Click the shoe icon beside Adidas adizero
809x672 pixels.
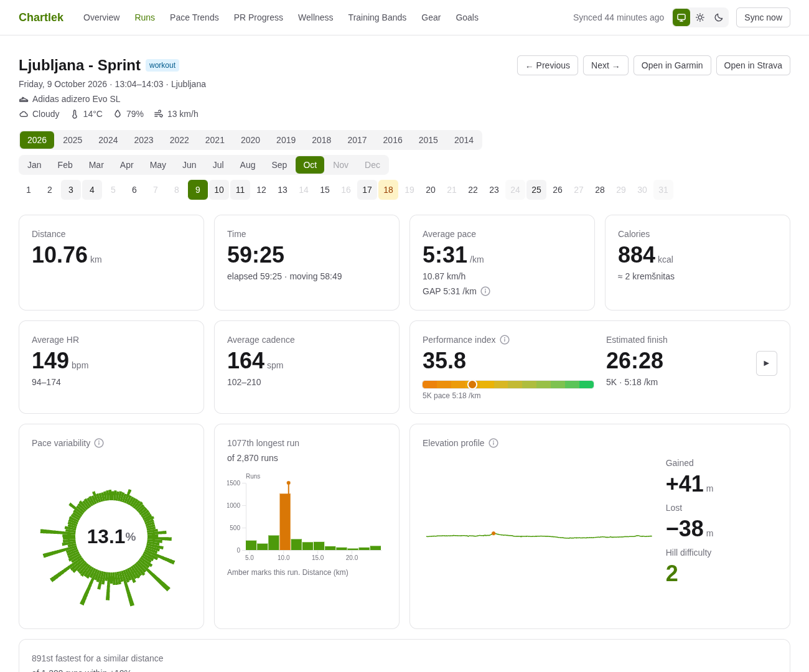coord(24,99)
